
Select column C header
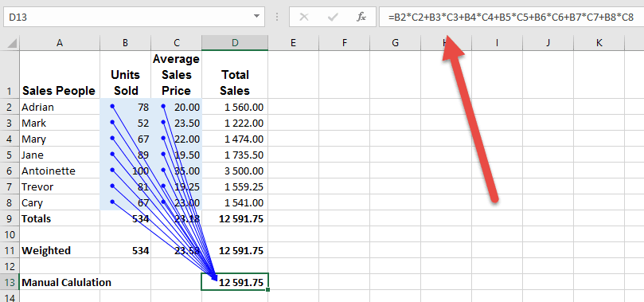click(x=176, y=43)
